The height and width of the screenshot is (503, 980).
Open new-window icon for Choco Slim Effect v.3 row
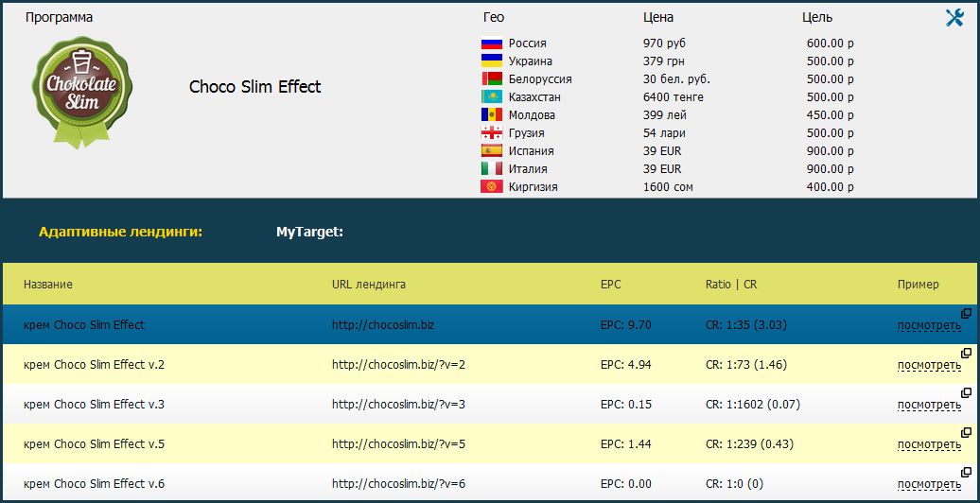coord(966,393)
